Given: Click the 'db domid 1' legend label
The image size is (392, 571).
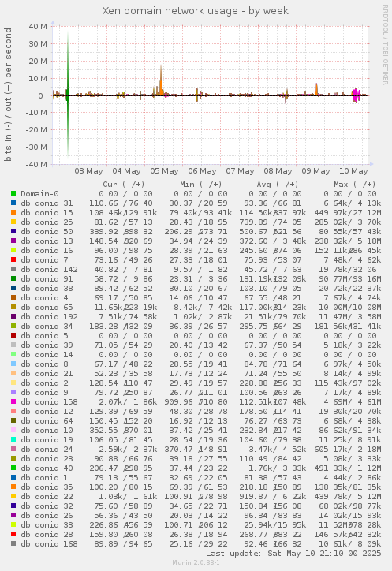Looking at the screenshot, I should point(44,478).
